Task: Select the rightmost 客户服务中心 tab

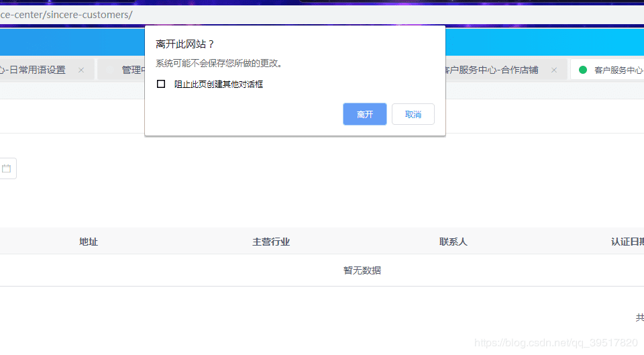Action: click(x=619, y=70)
